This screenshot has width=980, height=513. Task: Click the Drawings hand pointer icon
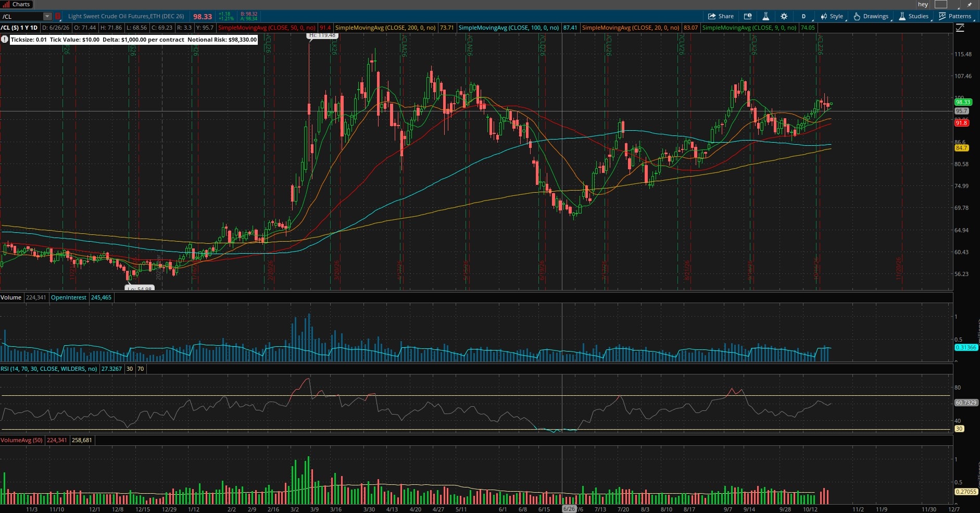tap(857, 16)
